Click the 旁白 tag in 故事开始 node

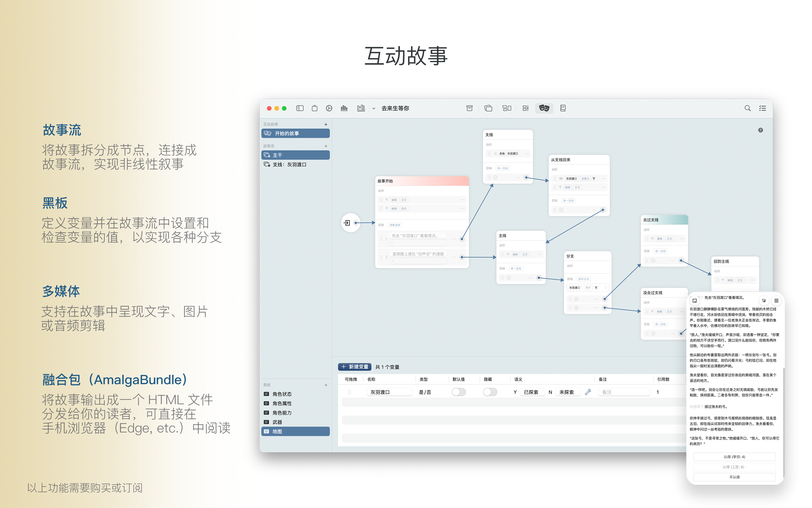404,209
